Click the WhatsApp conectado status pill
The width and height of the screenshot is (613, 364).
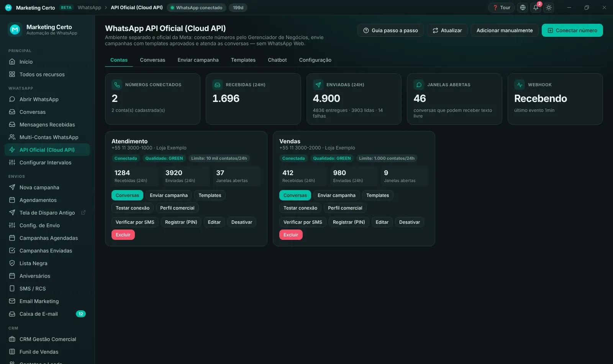coord(197,8)
